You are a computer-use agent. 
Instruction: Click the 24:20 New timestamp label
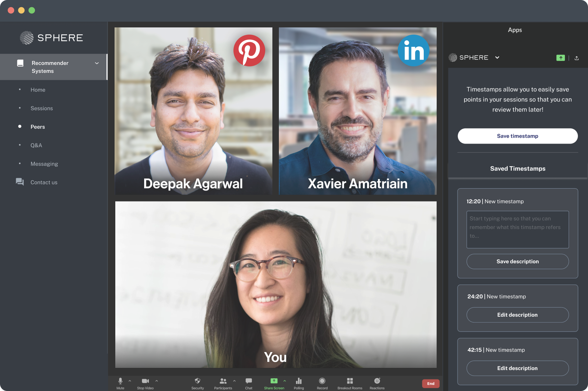point(497,296)
